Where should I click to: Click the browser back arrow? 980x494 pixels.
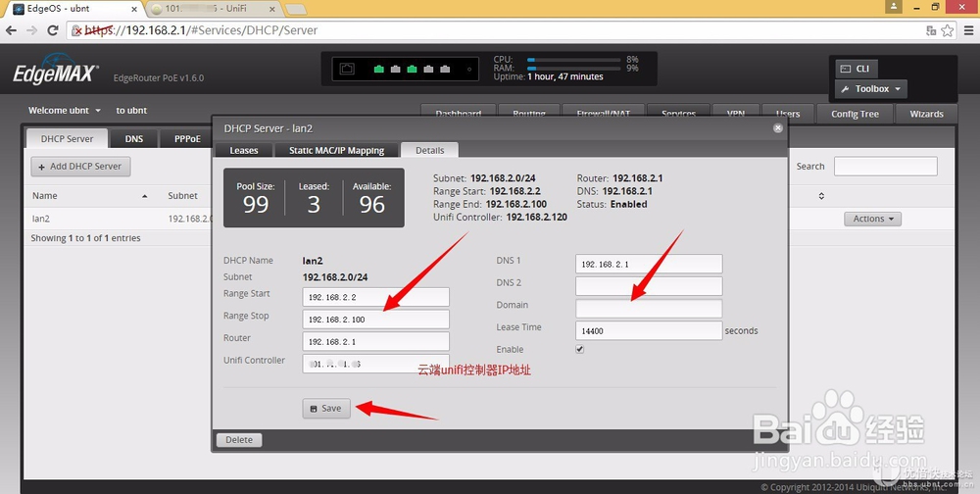11,30
